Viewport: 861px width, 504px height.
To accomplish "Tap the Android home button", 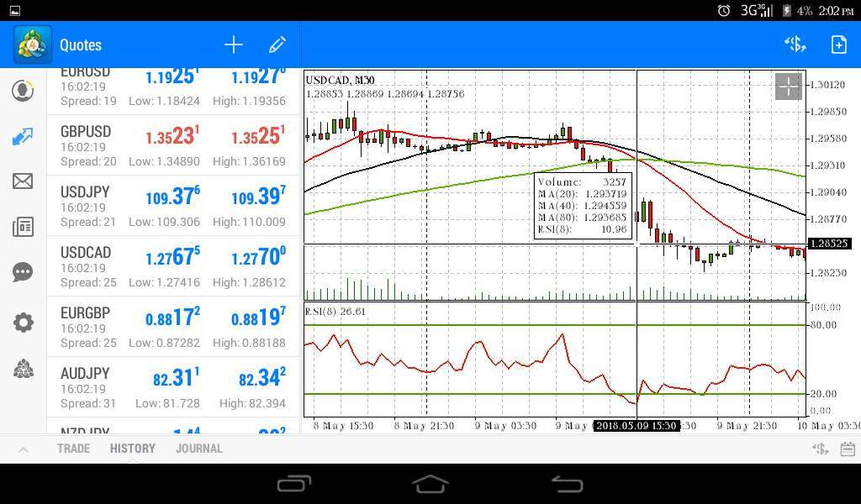I will click(x=430, y=484).
